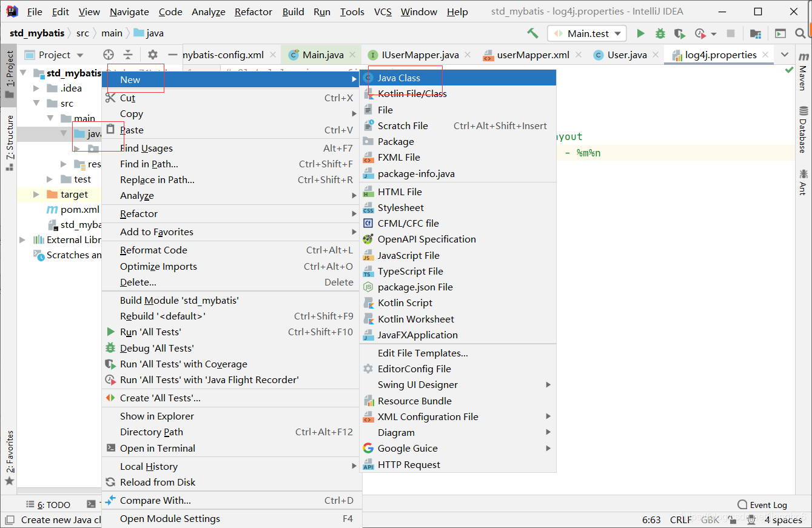The height and width of the screenshot is (528, 812).
Task: Run with coverage from the toolbar icon
Action: [x=680, y=33]
